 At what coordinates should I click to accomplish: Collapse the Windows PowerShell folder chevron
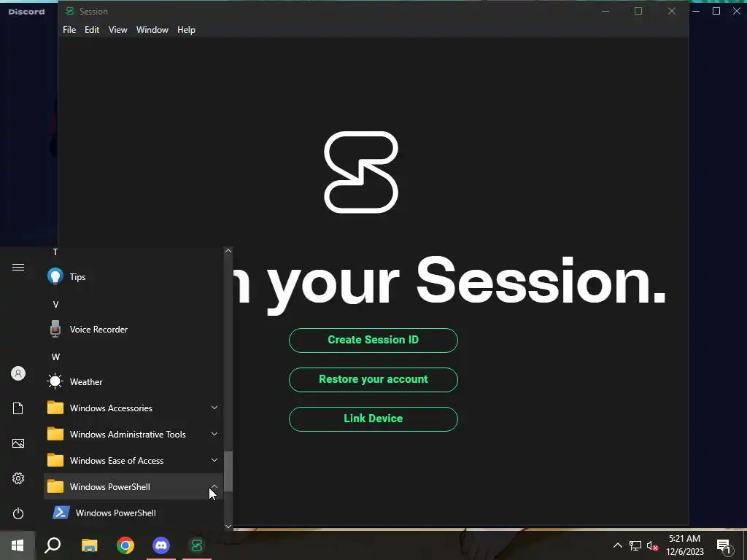[214, 486]
